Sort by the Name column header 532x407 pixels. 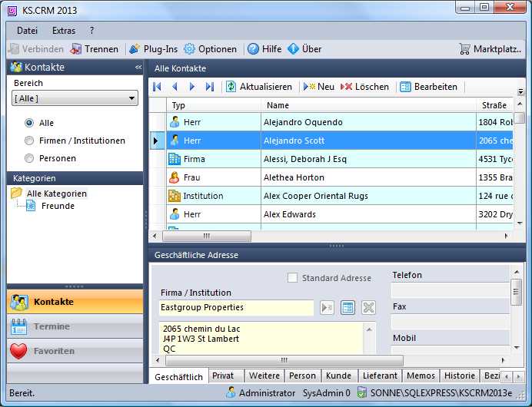[368, 105]
